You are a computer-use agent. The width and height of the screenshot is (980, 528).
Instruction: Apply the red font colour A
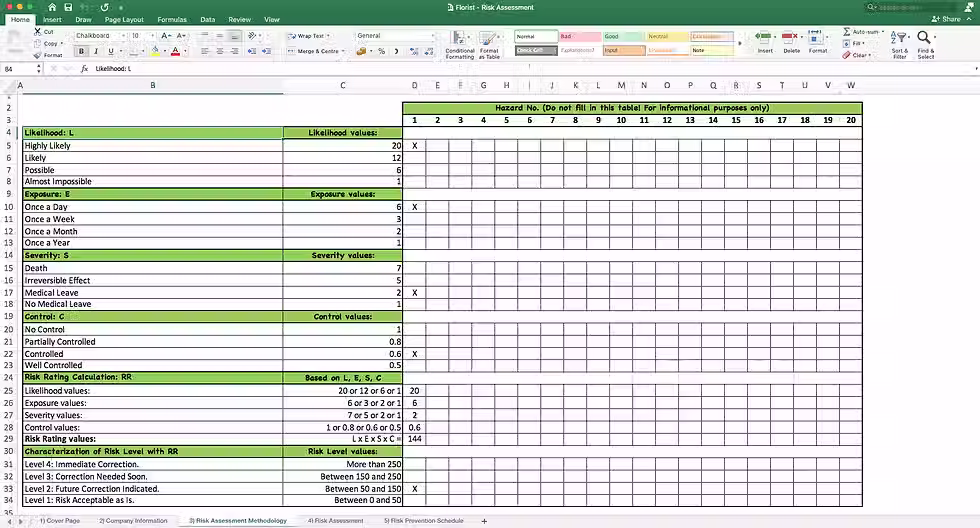point(176,51)
